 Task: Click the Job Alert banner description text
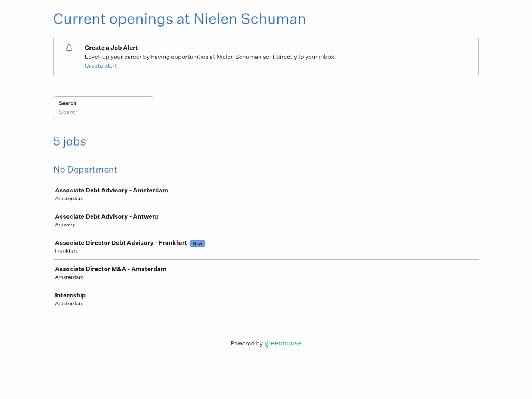tap(210, 57)
